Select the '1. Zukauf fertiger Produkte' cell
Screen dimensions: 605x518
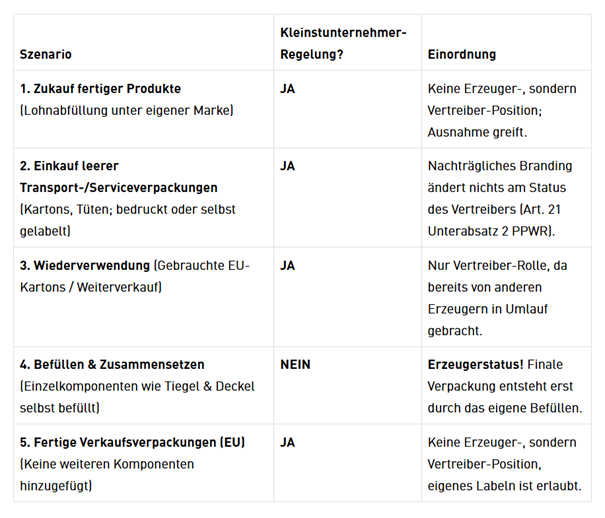tap(144, 110)
